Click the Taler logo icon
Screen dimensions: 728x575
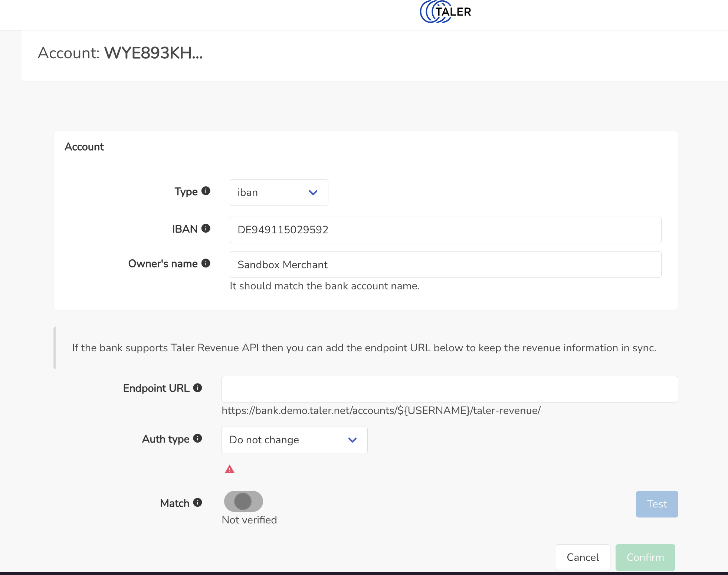pos(445,12)
